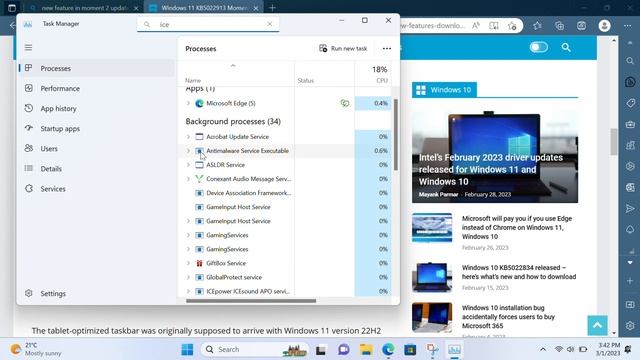Click the Microsoft Edge process icon
Screen dimensions: 640x360
[199, 103]
